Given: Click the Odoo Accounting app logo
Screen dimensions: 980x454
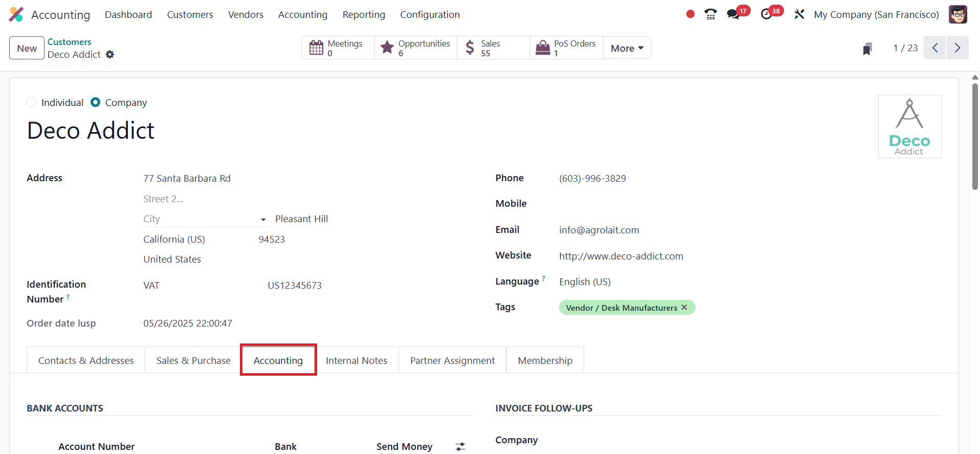Looking at the screenshot, I should 16,14.
